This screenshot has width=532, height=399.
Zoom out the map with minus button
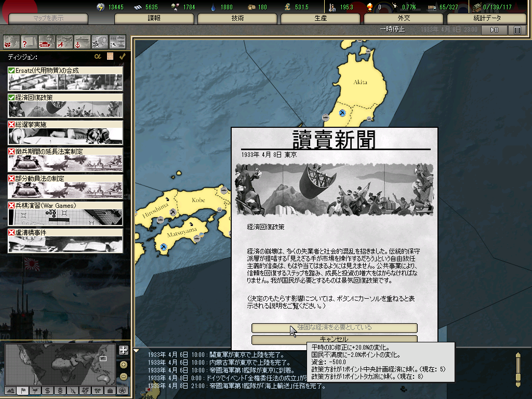(x=124, y=377)
